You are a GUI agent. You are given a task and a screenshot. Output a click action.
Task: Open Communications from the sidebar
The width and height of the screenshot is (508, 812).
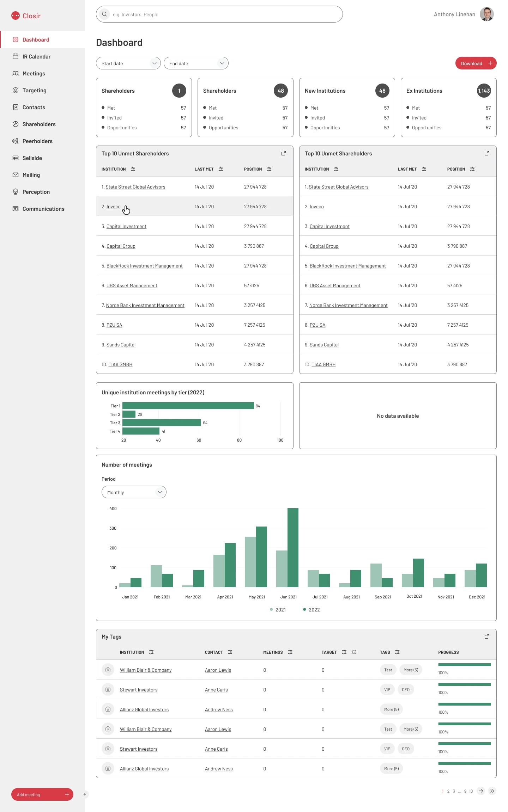pyautogui.click(x=42, y=209)
